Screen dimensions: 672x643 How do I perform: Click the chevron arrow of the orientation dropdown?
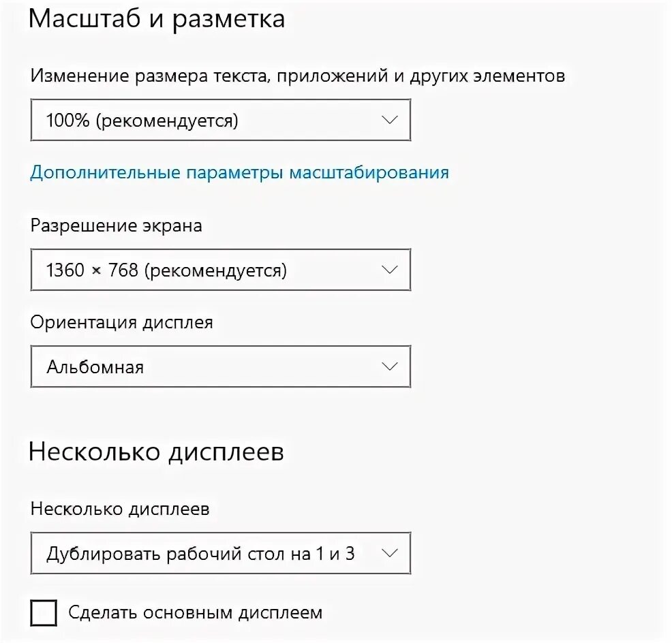coord(390,366)
